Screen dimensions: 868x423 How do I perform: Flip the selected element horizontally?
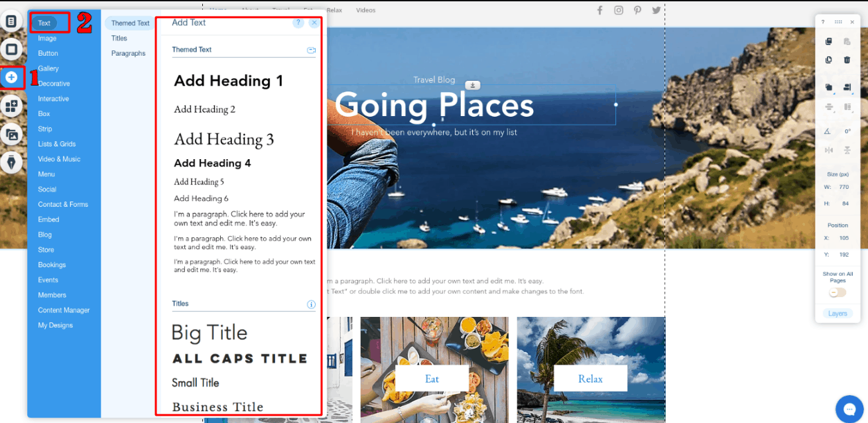pos(828,150)
